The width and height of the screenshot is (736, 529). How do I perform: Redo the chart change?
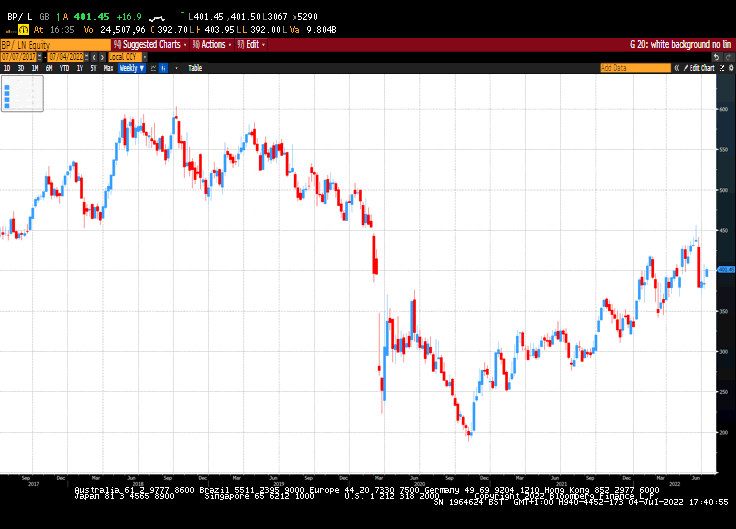click(x=728, y=57)
